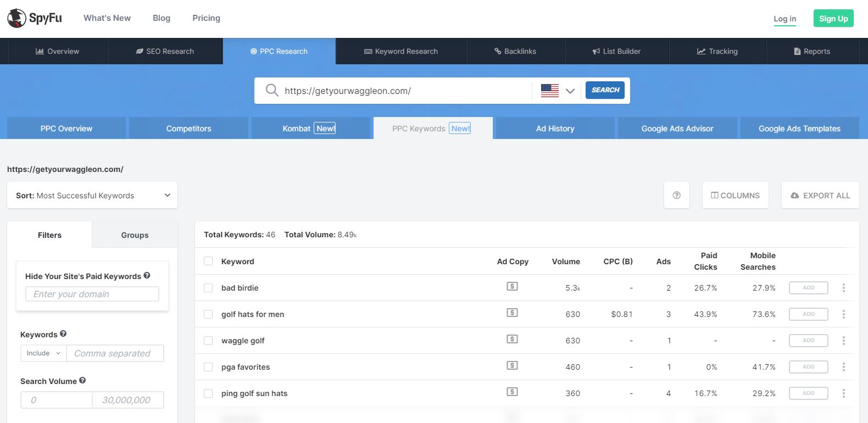The image size is (868, 423).
Task: Click the SEARCH button
Action: pyautogui.click(x=605, y=90)
